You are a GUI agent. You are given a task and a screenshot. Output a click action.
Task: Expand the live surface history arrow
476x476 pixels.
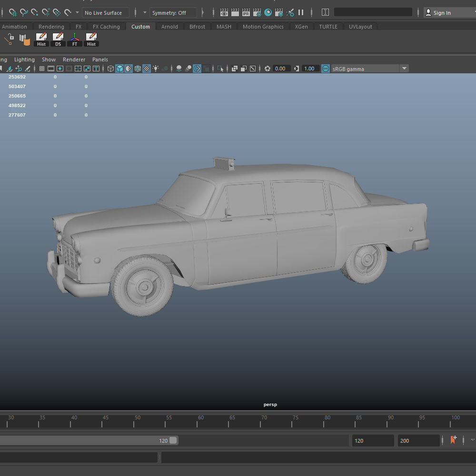coord(77,12)
